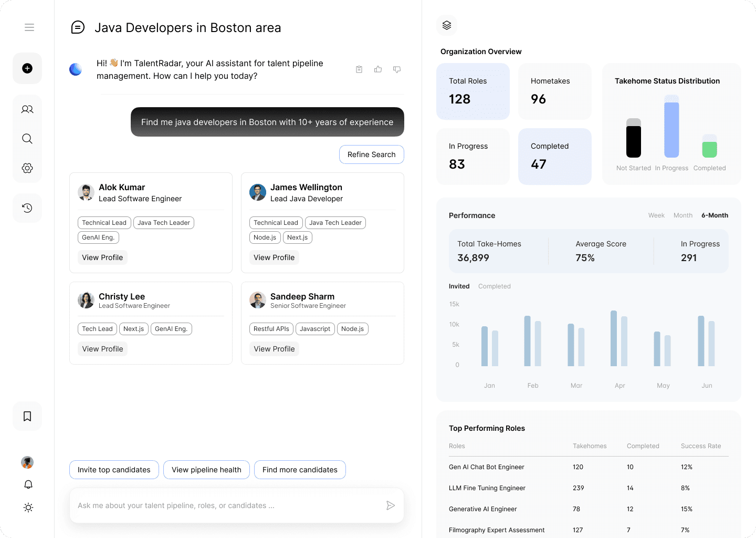This screenshot has width=756, height=538.
Task: Copy the assistant greeting message
Action: click(x=359, y=69)
